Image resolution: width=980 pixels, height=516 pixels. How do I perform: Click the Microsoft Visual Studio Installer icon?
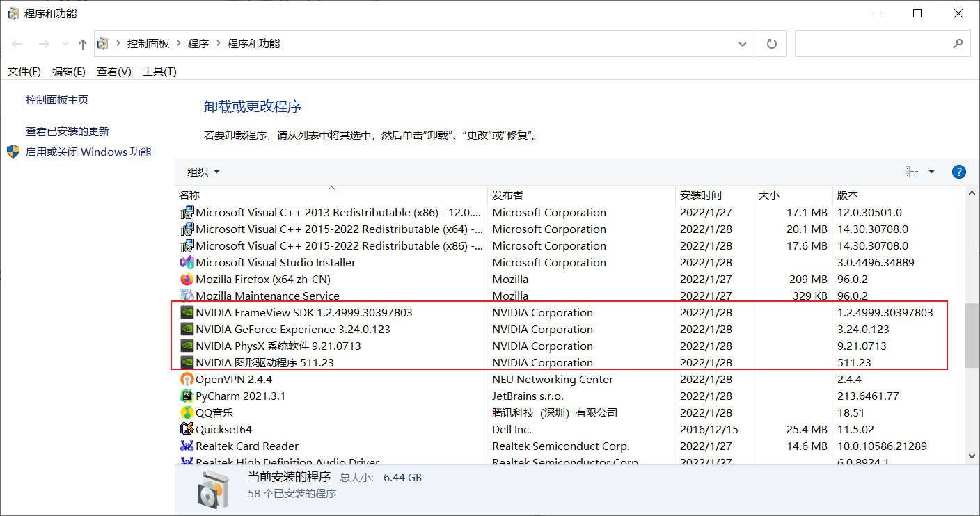(187, 262)
